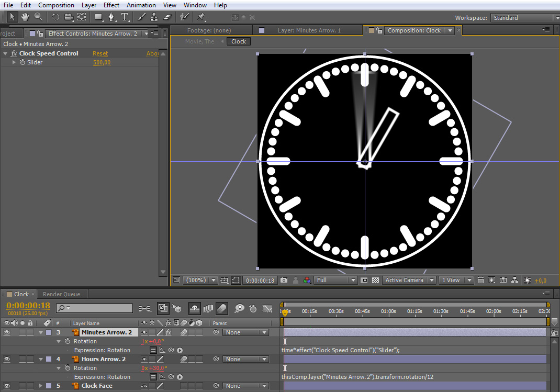
Task: Select the Rectangle shape tool
Action: (x=98, y=17)
